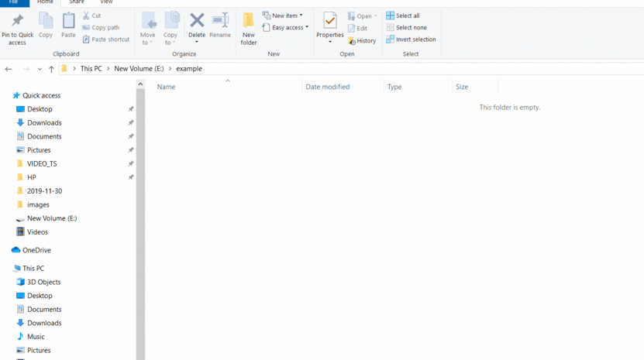This screenshot has height=360, width=644.
Task: Sort by the Date modified column header
Action: click(328, 87)
